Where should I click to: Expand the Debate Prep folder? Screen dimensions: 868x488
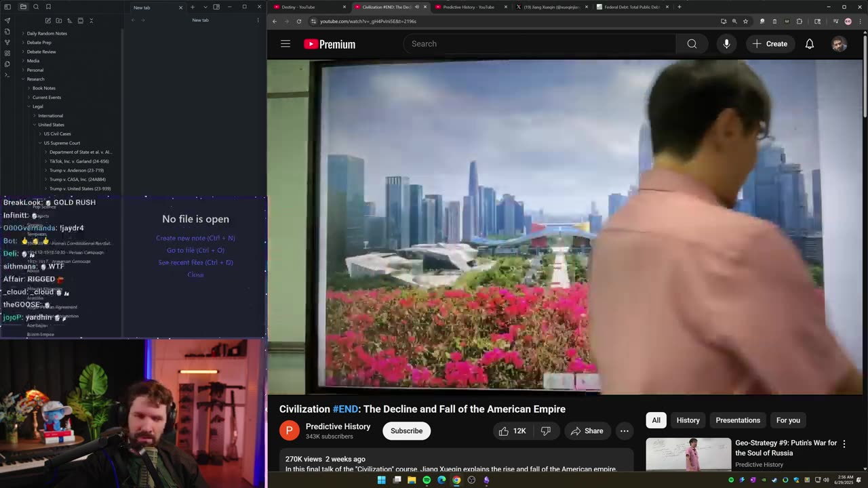click(x=39, y=42)
